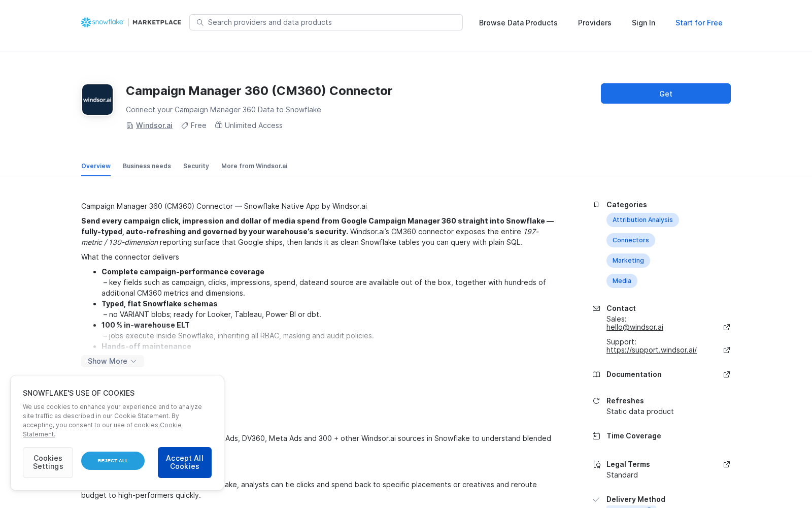Open external link icon for support URL

(727, 350)
